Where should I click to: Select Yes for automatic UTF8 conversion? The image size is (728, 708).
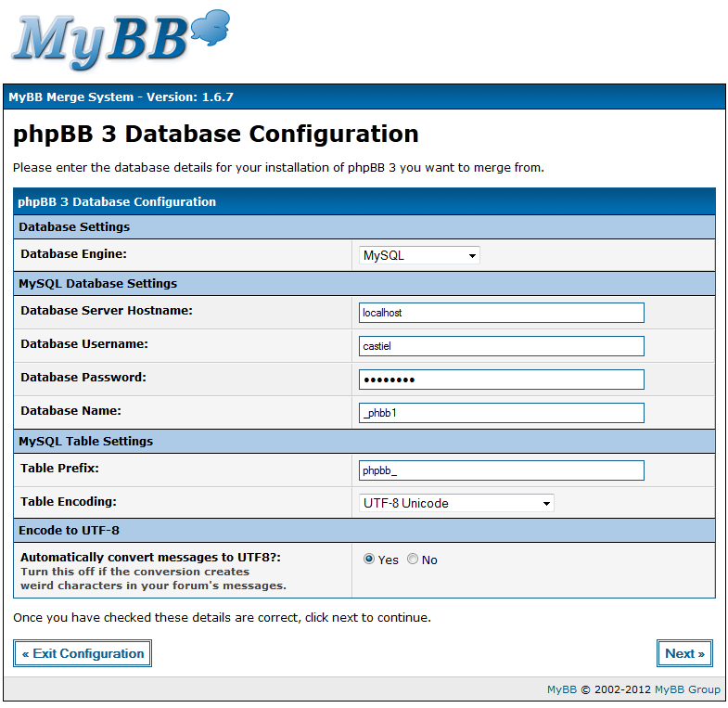(x=369, y=559)
